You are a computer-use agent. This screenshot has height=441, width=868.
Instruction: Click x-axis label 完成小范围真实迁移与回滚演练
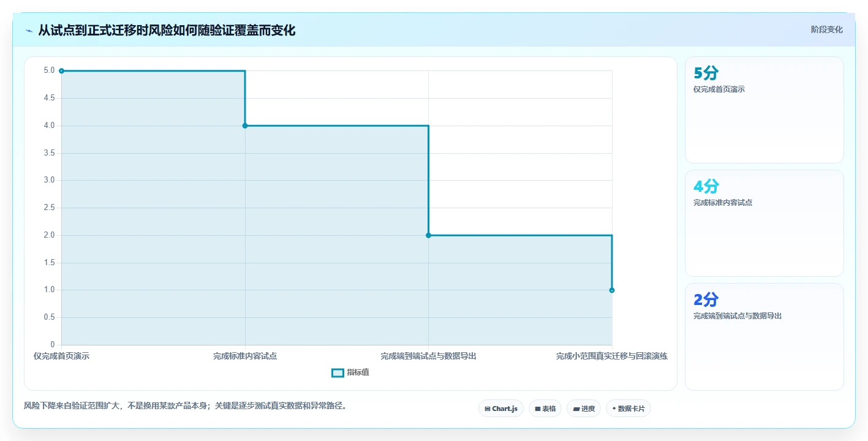tap(612, 356)
